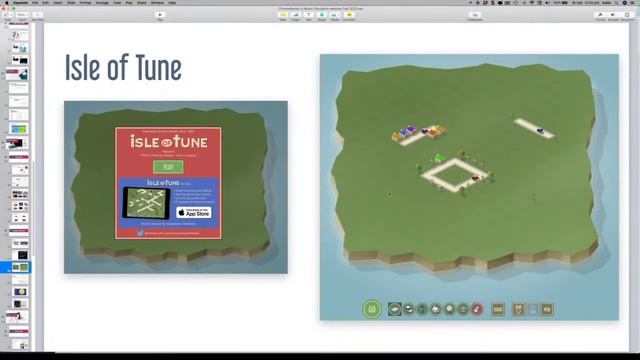Open the Apple menu
This screenshot has width=640, height=360.
(7, 3)
